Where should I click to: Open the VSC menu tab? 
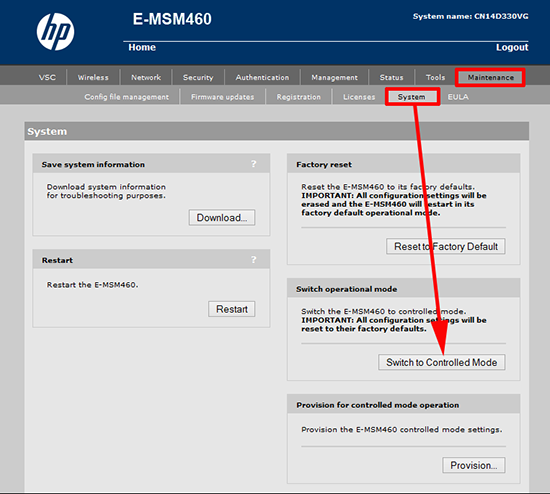point(47,77)
